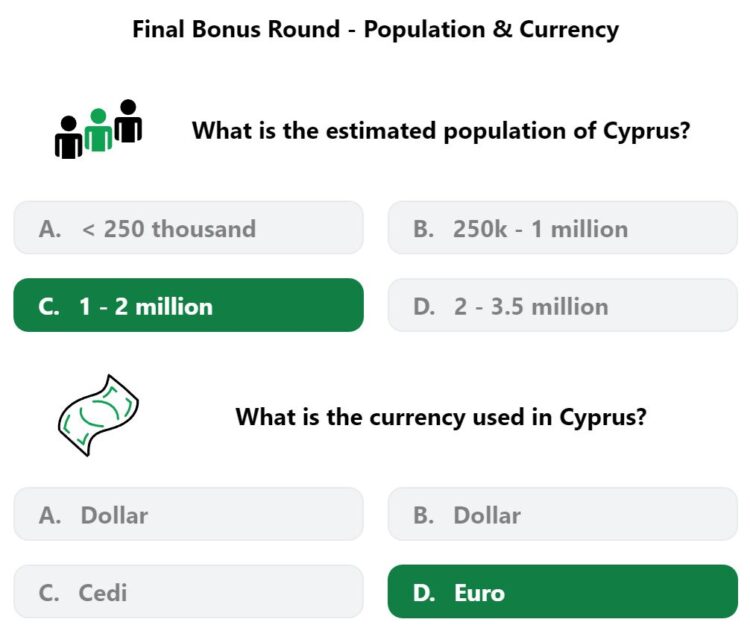Select answer A, less than 250 thousand

(x=188, y=228)
